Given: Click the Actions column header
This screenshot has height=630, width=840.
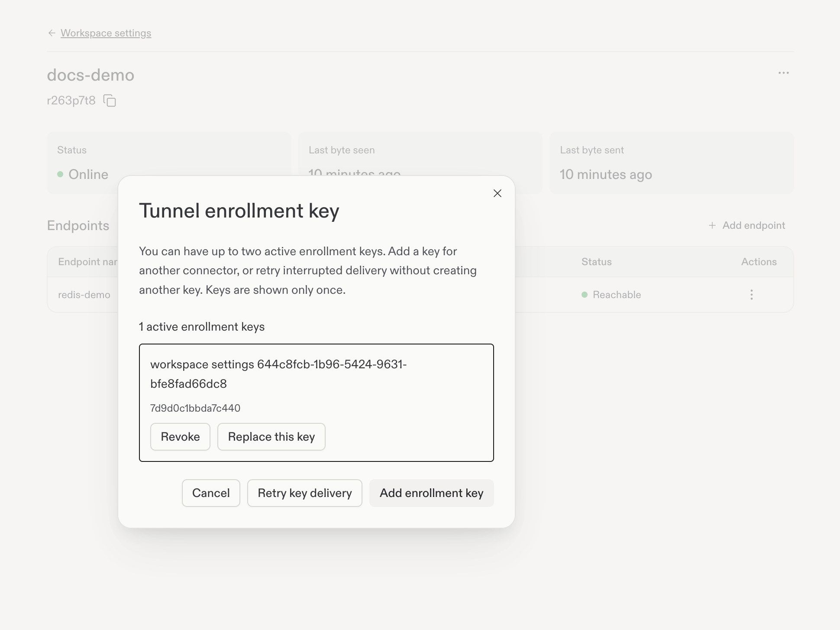Looking at the screenshot, I should click(759, 262).
